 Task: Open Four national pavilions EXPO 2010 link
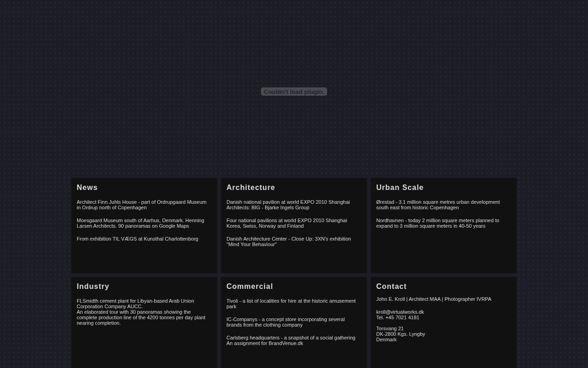tap(287, 223)
